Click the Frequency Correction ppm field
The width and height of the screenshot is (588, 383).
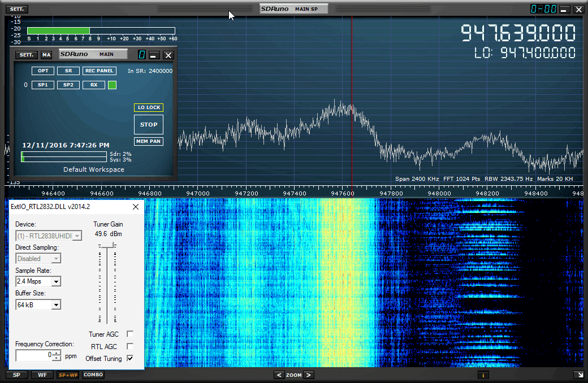coord(34,355)
